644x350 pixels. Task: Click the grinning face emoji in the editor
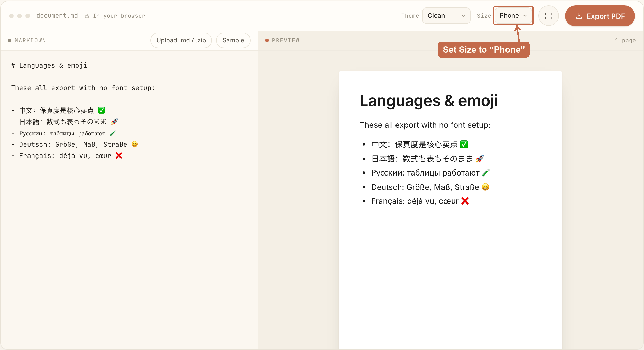pos(135,144)
